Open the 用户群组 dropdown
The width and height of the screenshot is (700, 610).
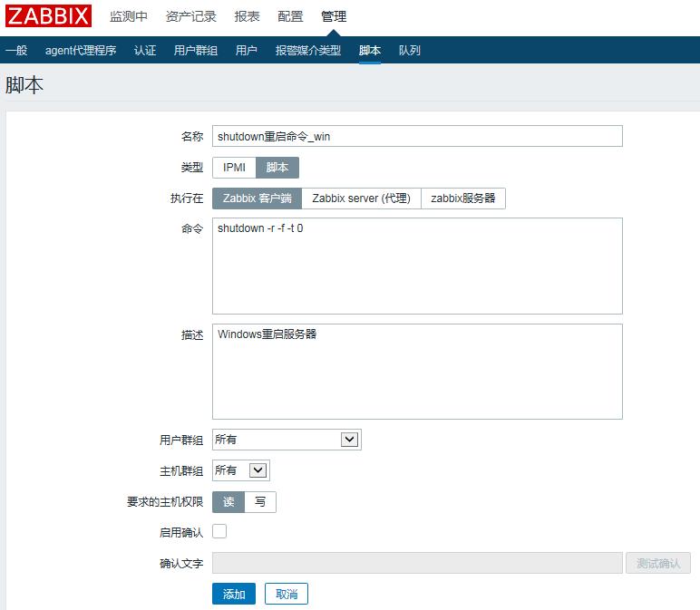pos(287,440)
